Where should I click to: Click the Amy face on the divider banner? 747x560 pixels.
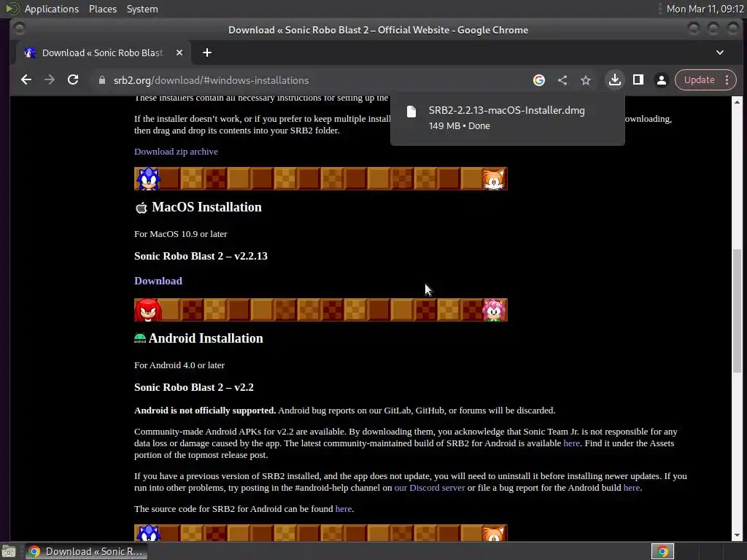494,310
